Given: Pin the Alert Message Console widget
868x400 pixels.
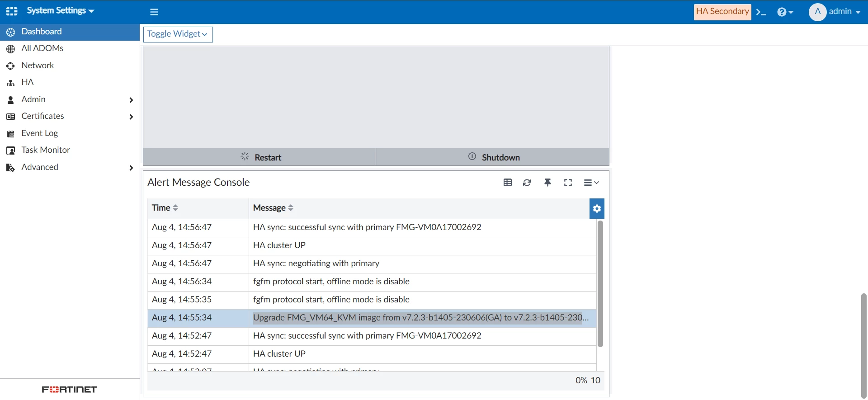Looking at the screenshot, I should click(x=547, y=183).
